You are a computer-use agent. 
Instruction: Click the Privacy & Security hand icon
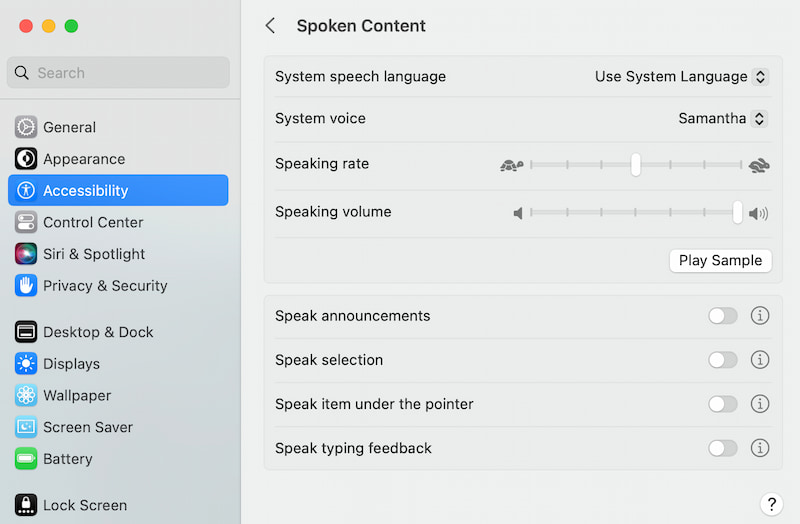coord(26,285)
